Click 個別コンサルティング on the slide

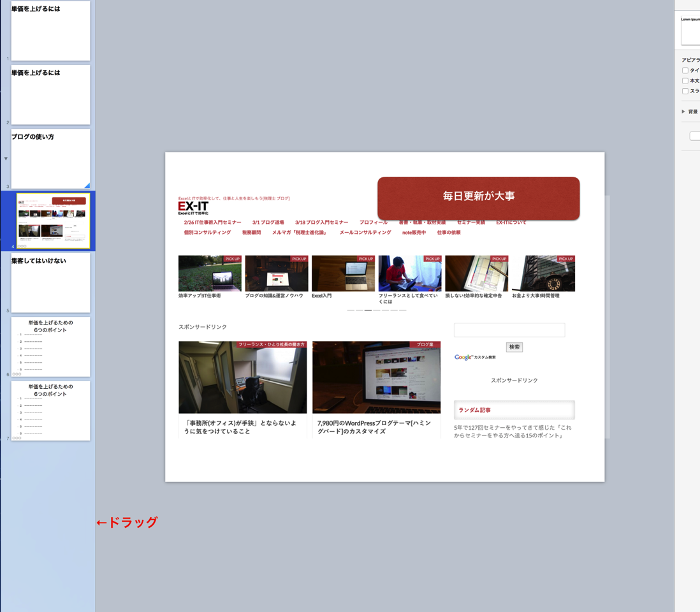click(x=207, y=233)
